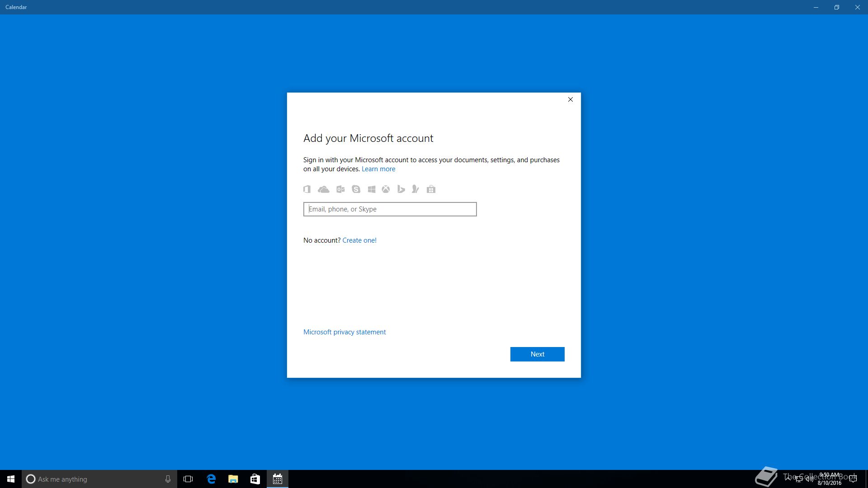Screen dimensions: 868x488
Task: Click the Store bag icon in the dialog
Action: (x=431, y=189)
